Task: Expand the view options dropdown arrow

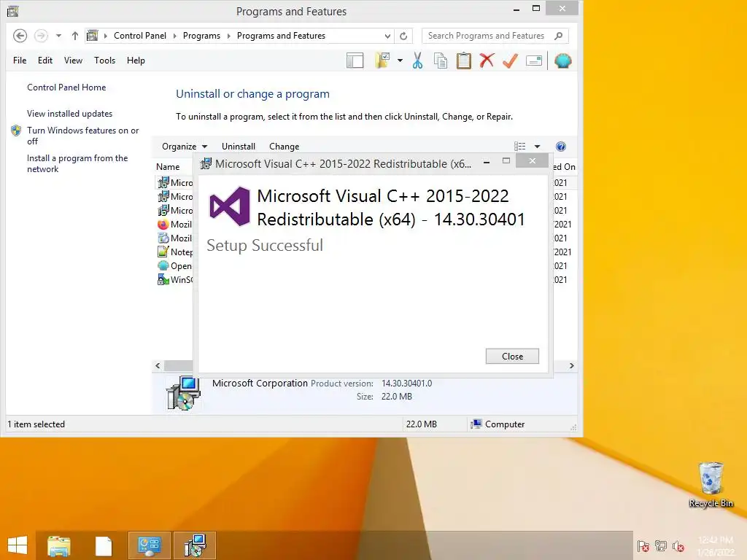Action: (x=537, y=147)
